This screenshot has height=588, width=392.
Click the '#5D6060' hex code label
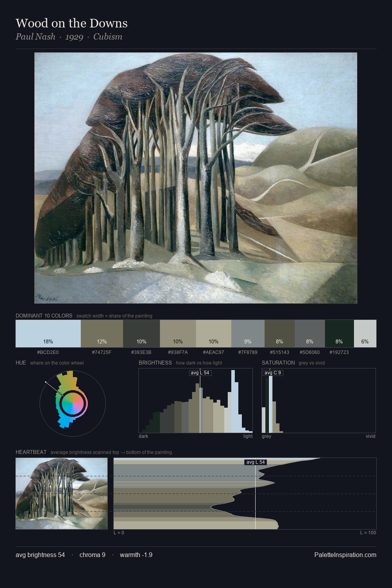[x=310, y=352]
